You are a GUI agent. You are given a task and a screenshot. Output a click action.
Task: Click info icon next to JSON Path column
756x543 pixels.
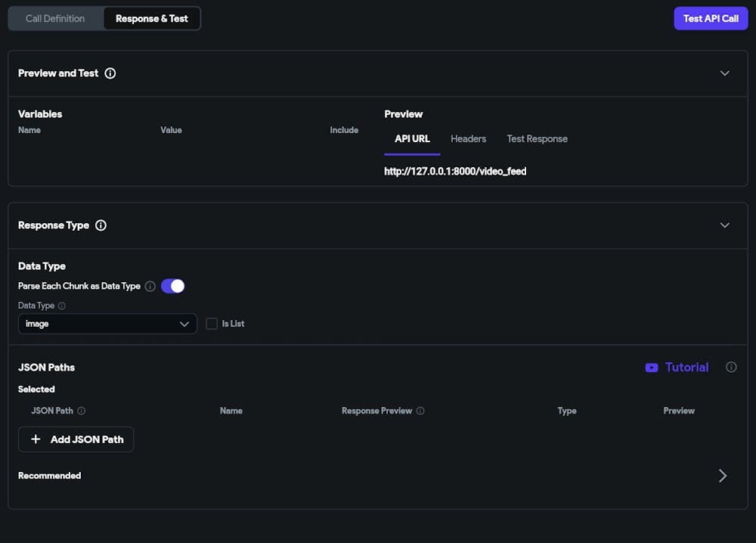82,411
